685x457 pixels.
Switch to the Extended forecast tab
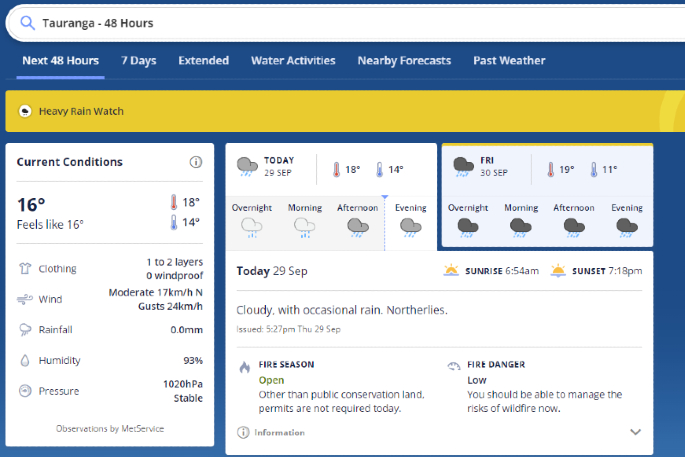pos(203,61)
